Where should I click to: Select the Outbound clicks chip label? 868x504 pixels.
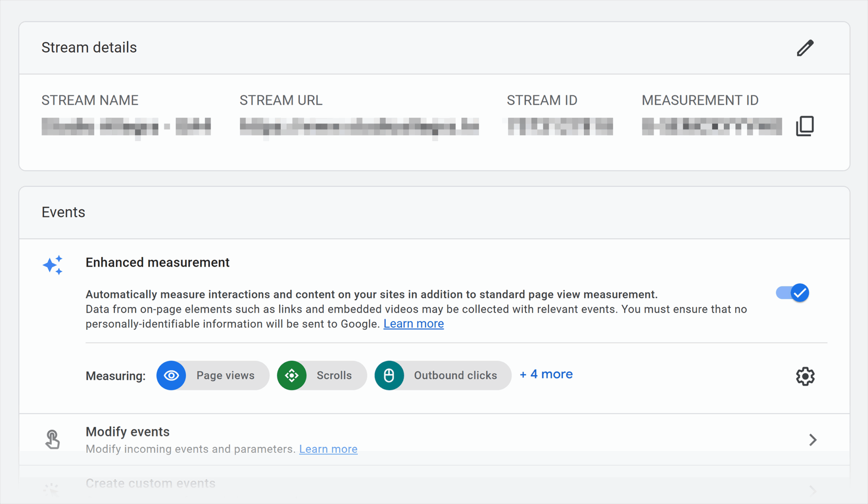click(x=456, y=375)
